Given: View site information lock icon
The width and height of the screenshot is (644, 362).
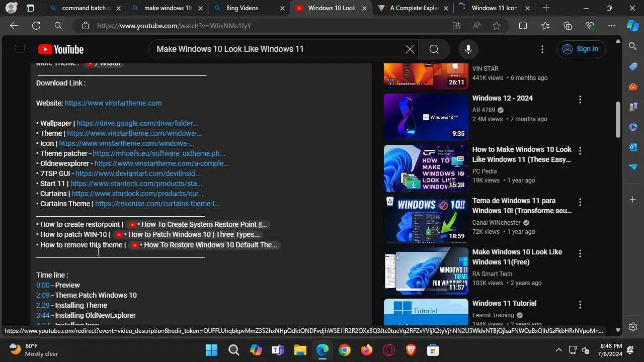Looking at the screenshot, I should 86,26.
